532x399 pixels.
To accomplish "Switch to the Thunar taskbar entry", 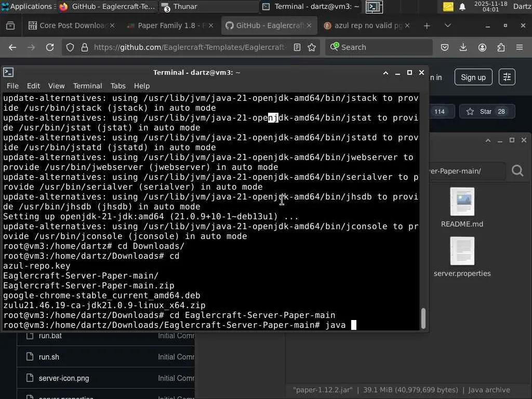I will pyautogui.click(x=209, y=6).
